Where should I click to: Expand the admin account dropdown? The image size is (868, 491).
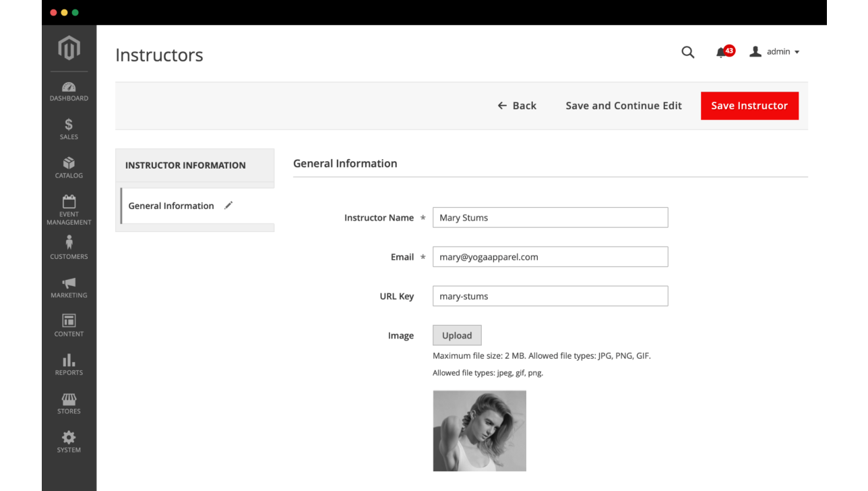(x=775, y=51)
